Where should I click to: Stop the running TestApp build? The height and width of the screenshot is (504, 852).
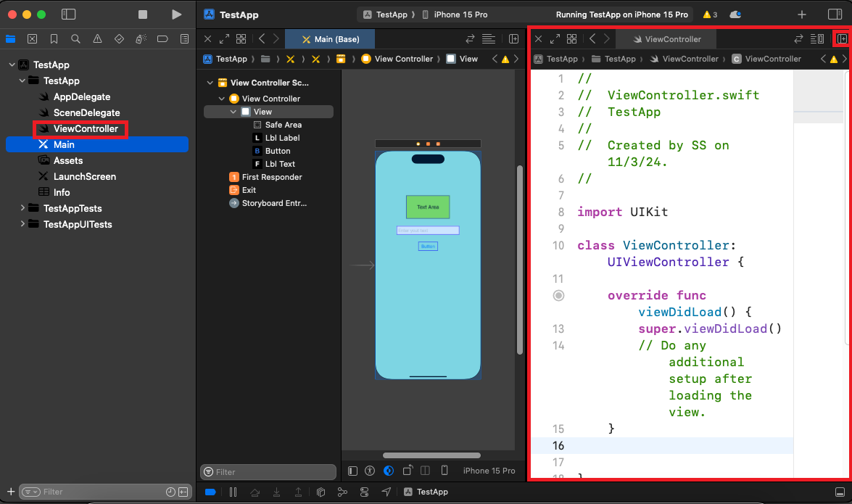click(143, 15)
